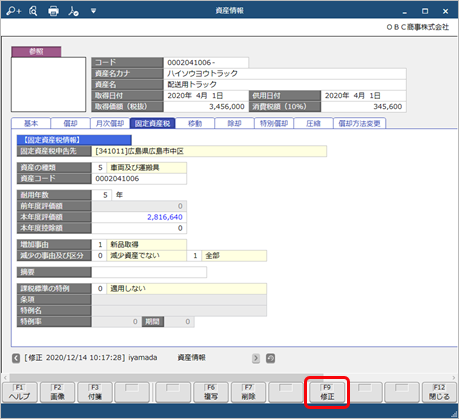The width and height of the screenshot is (459, 419).
Task: Click the zoom-in magnifier icon
Action: (x=14, y=11)
